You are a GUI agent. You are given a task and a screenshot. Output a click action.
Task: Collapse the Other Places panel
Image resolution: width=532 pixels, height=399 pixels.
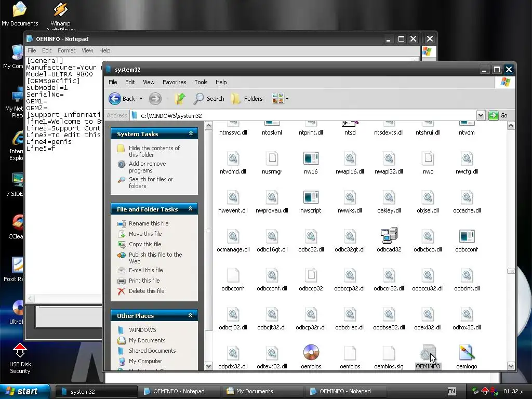[191, 315]
